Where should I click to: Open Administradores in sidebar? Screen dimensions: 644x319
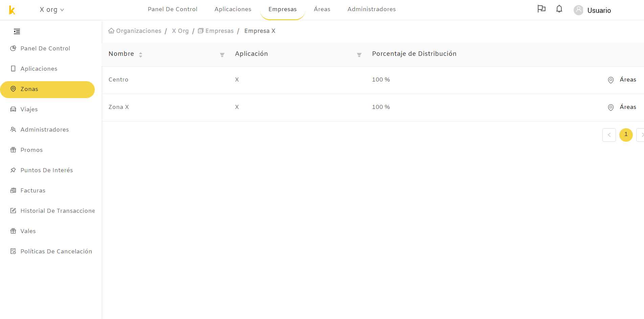coord(45,130)
